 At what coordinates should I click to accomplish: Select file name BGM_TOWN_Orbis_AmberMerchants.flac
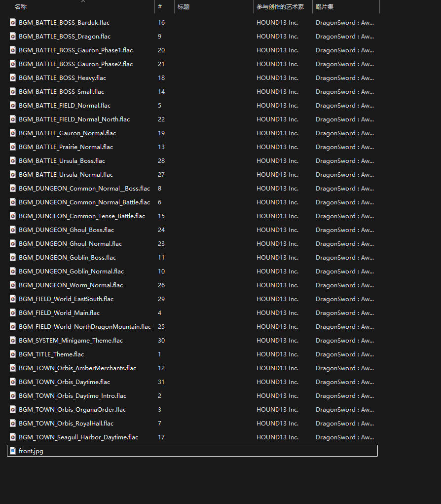77,368
